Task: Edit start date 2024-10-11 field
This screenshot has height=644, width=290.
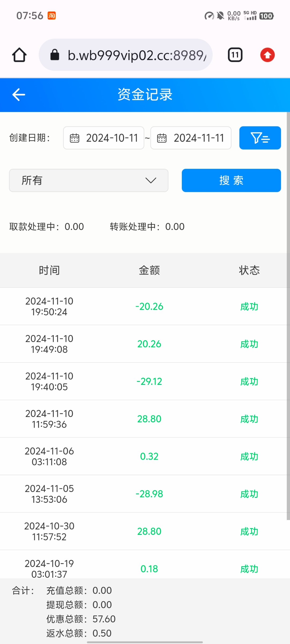Action: click(112, 138)
